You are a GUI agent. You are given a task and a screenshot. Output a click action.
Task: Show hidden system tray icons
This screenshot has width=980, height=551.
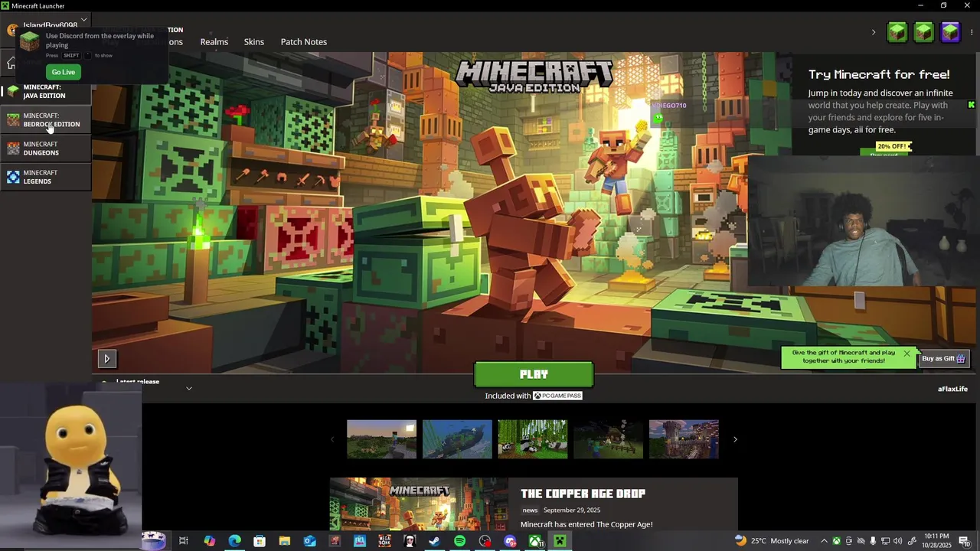coord(824,541)
